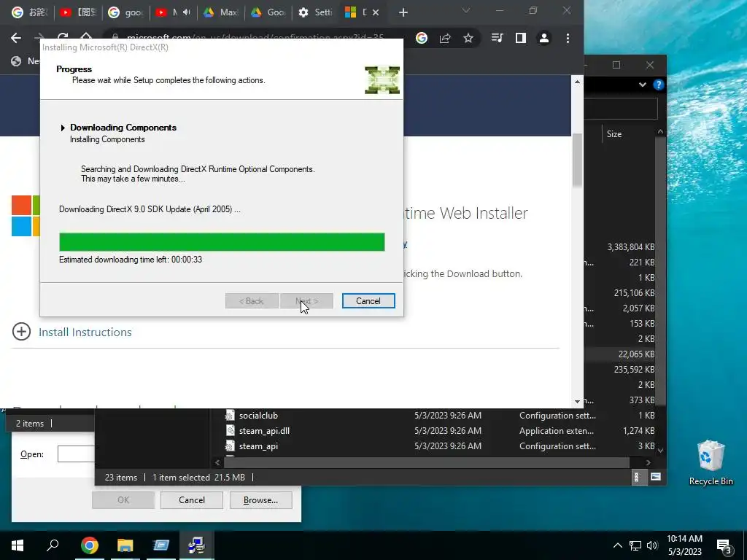Select the 3,383,804 KB size cell
Viewport: 747px width, 560px height.
pos(631,247)
